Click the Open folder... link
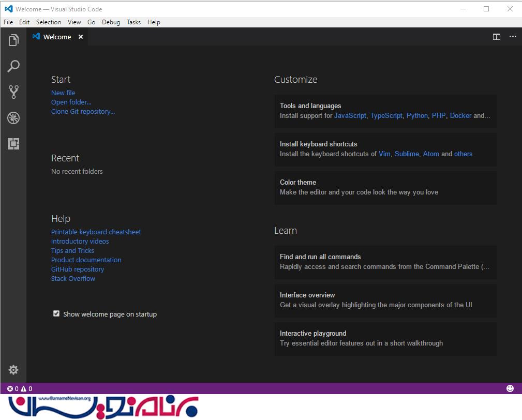 coord(71,102)
